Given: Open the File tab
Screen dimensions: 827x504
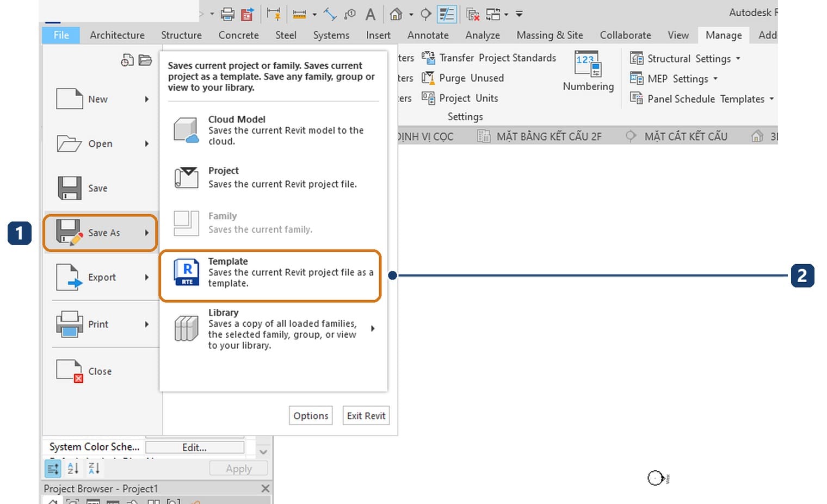Looking at the screenshot, I should (x=61, y=35).
